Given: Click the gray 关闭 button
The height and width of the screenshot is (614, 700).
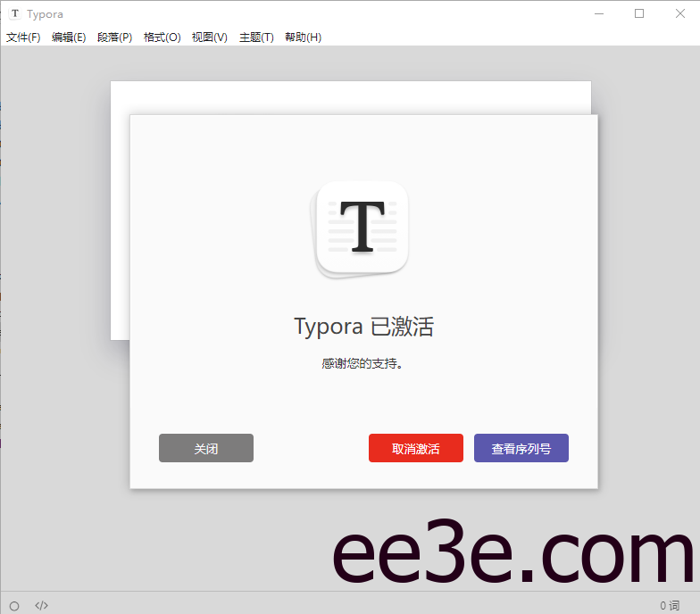Looking at the screenshot, I should pyautogui.click(x=205, y=448).
